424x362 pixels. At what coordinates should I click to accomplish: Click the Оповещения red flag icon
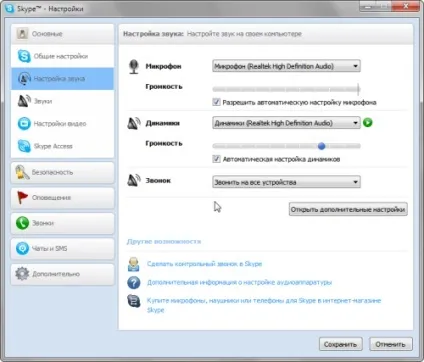[x=22, y=197]
